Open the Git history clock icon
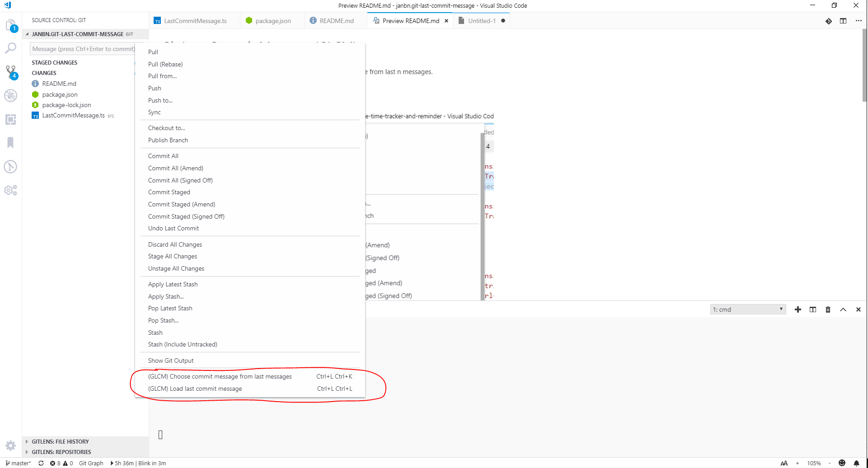Image resolution: width=868 pixels, height=468 pixels. (x=11, y=167)
